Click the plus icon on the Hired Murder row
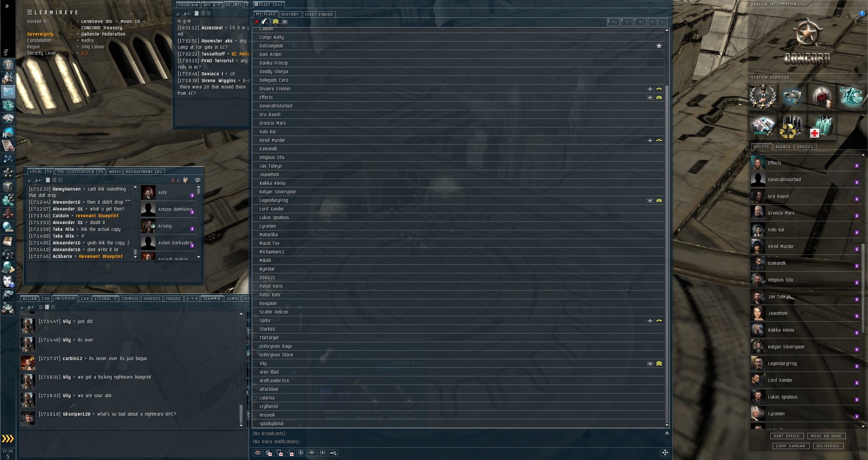This screenshot has height=460, width=868. coord(650,141)
